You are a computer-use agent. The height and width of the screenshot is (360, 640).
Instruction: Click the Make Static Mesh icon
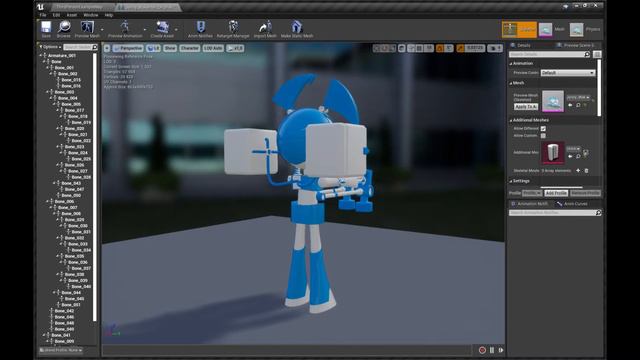click(297, 28)
